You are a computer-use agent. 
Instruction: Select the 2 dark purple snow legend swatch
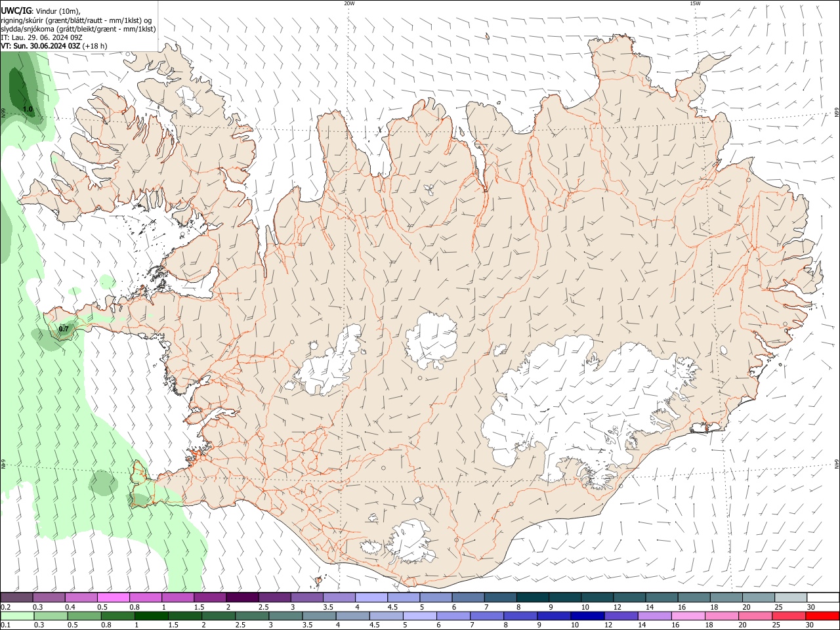tap(243, 598)
